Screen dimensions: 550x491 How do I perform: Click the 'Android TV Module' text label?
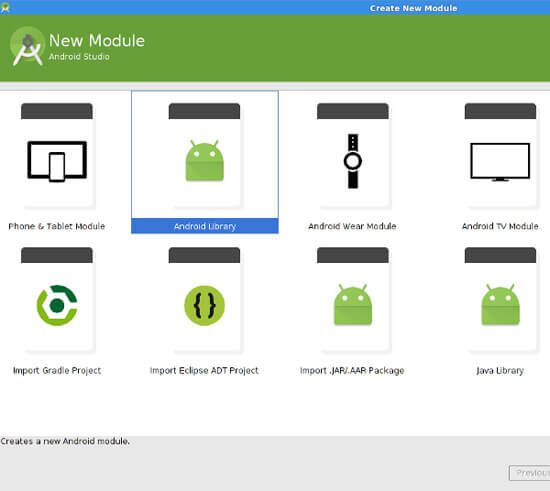click(500, 226)
